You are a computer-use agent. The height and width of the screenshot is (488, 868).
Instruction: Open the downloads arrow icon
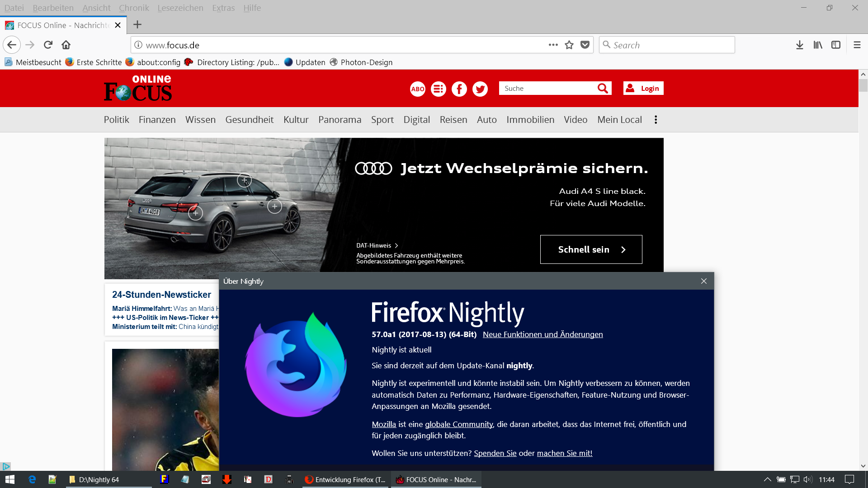[x=799, y=45]
